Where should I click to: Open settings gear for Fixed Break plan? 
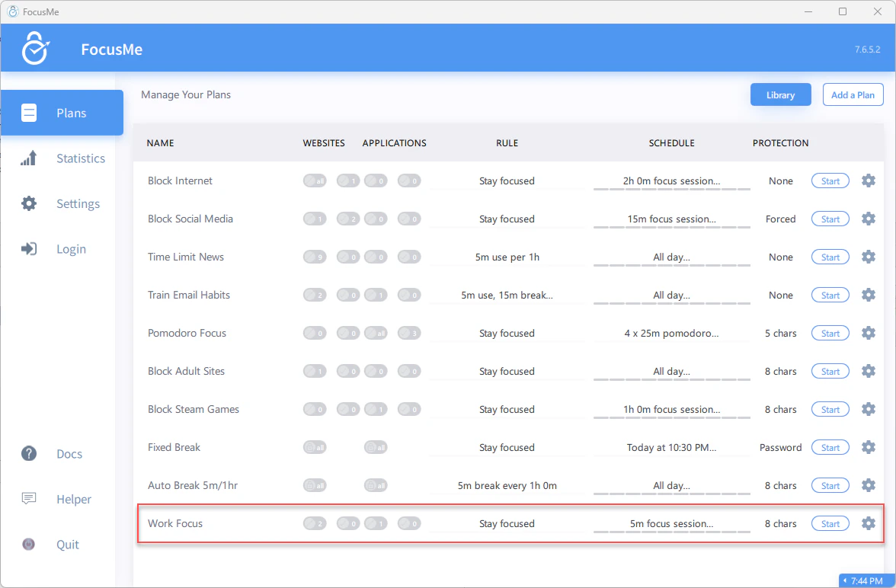tap(868, 447)
